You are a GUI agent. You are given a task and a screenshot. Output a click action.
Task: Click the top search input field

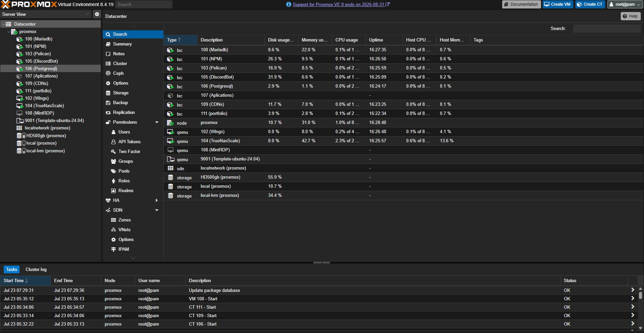pos(144,4)
